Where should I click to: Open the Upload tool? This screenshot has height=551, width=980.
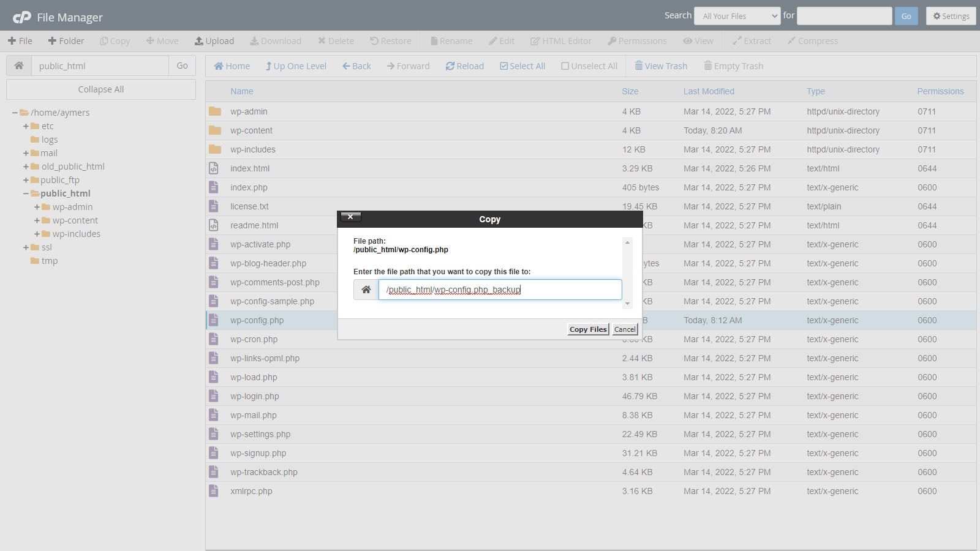214,41
